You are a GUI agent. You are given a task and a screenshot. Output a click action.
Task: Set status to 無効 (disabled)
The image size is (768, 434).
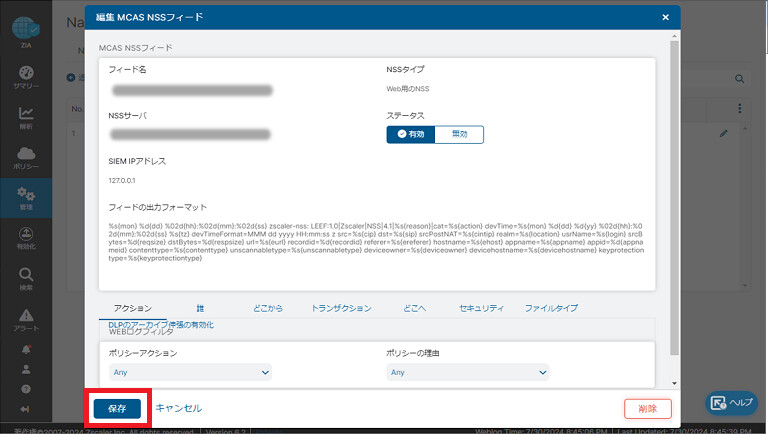coord(459,134)
